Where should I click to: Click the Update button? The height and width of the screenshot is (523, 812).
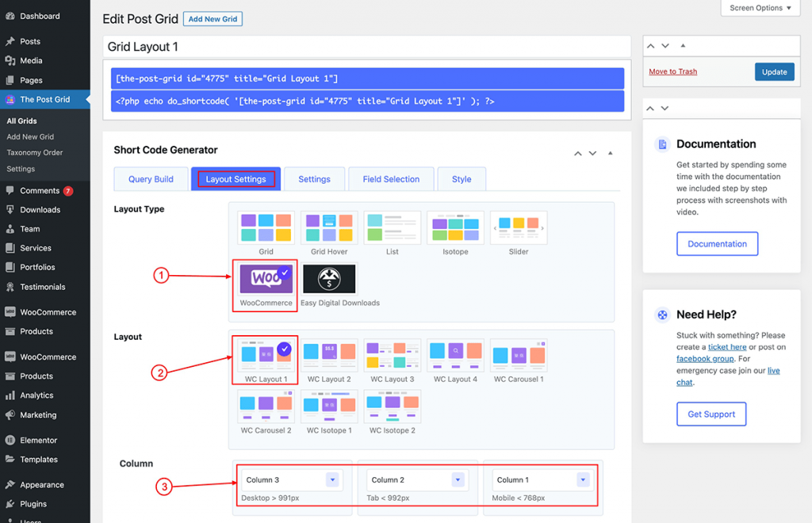click(x=774, y=72)
